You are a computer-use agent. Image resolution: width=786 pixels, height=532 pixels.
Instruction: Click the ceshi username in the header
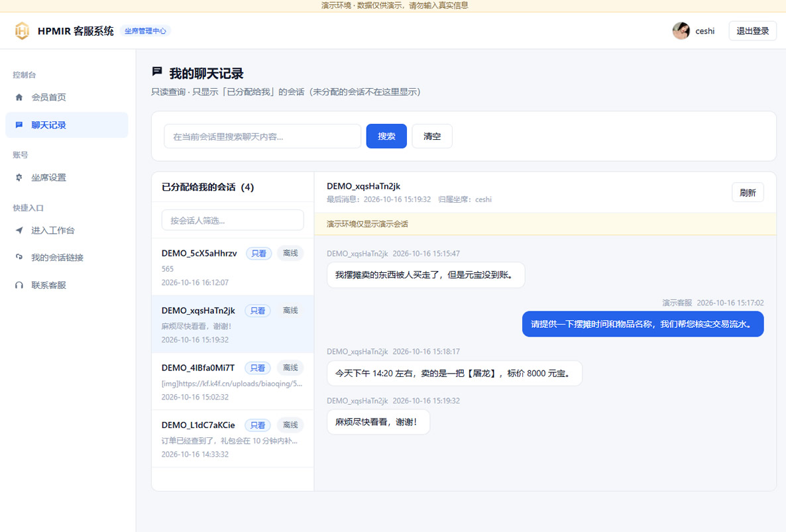tap(704, 31)
